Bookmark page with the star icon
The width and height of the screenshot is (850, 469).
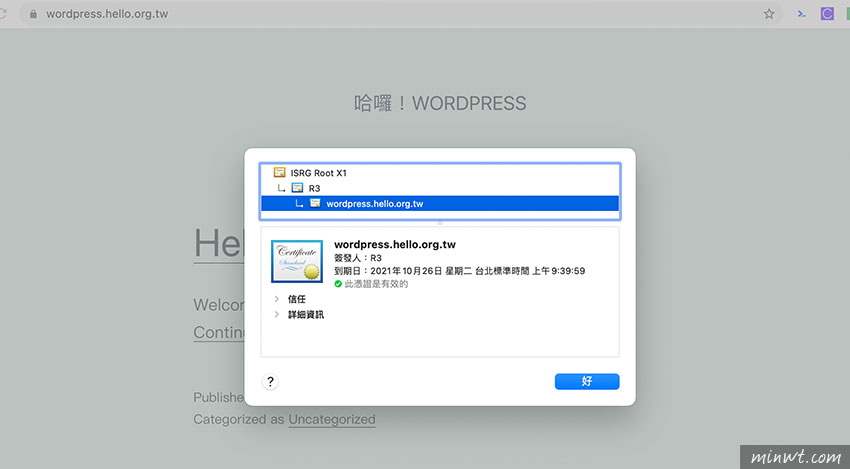point(769,14)
